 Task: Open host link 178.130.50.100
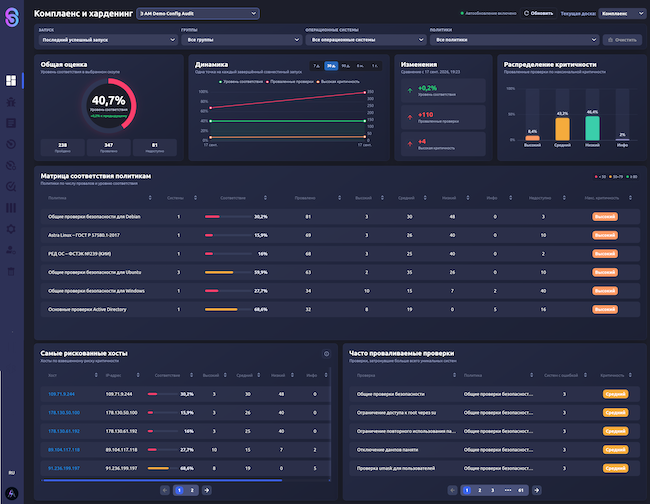tap(64, 412)
